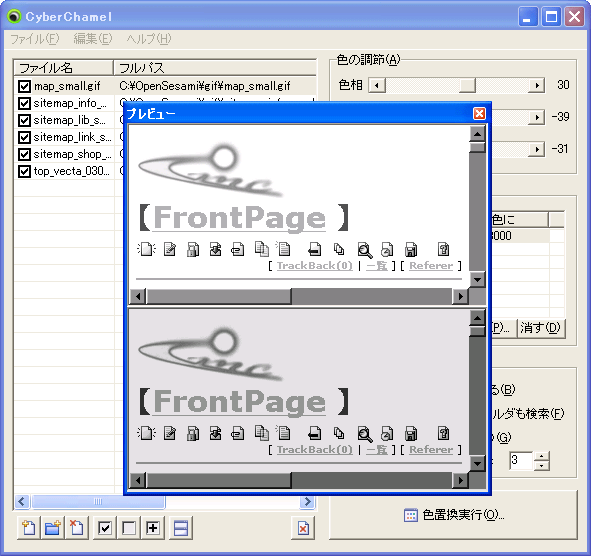Click the uncheck all items toolbar button

pyautogui.click(x=129, y=528)
